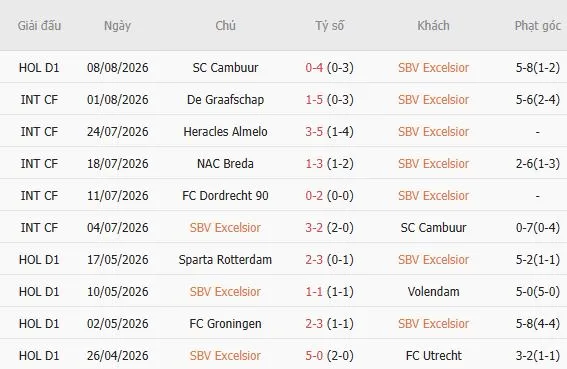This screenshot has width=567, height=369.
Task: Click the Sparta Rotterdam team link
Action: pos(225,260)
